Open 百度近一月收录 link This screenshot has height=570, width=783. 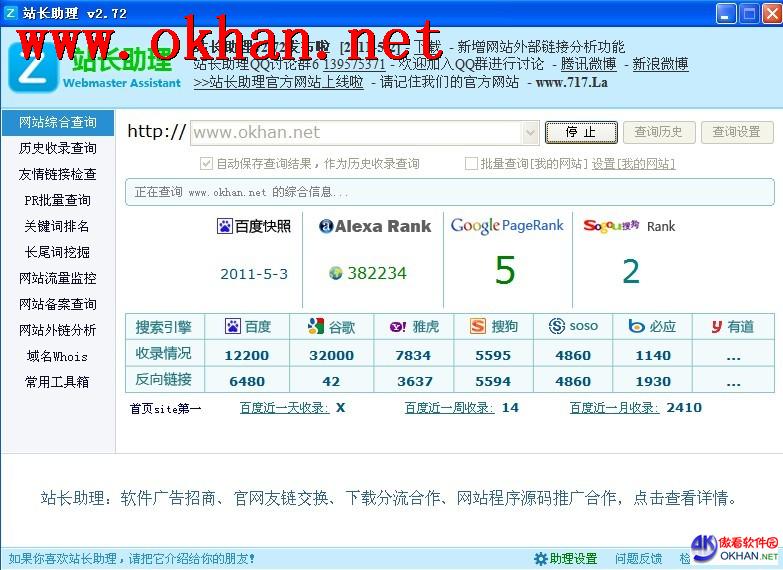[614, 408]
